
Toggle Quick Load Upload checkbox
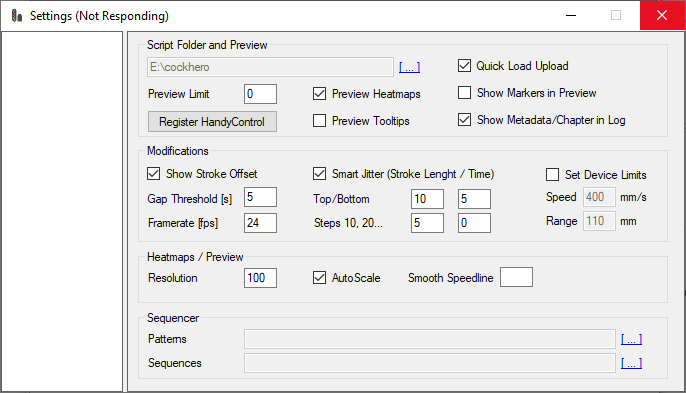[x=464, y=66]
